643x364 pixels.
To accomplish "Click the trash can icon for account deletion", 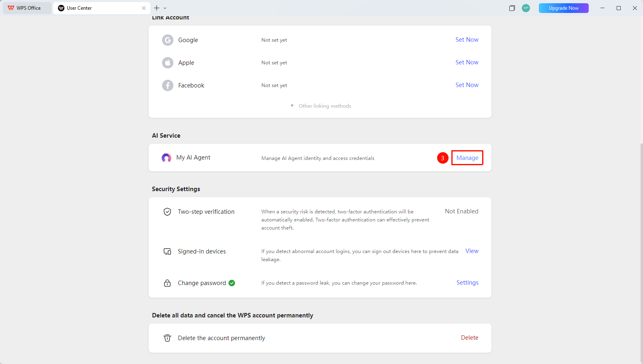I will tap(167, 338).
